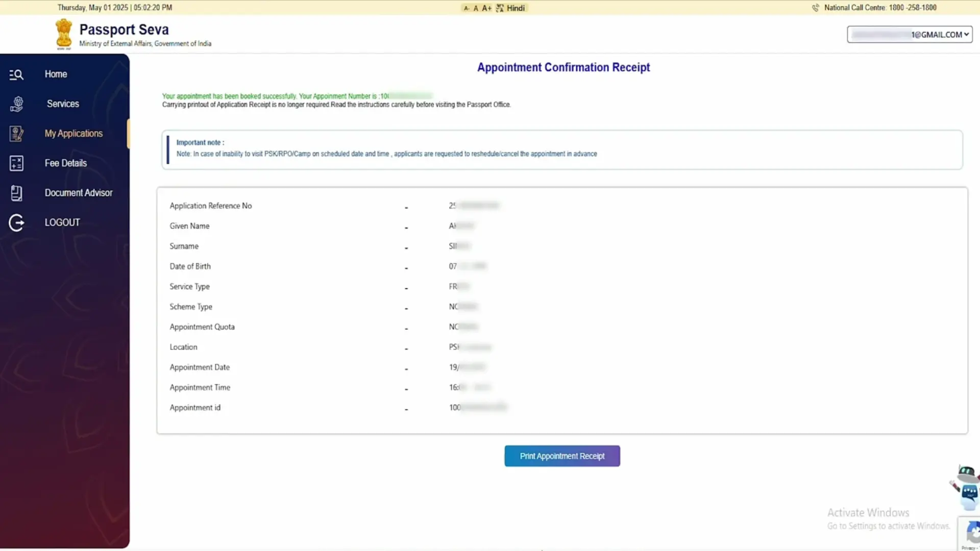Click the Appointment Confirmation Receipt heading

[x=563, y=67]
